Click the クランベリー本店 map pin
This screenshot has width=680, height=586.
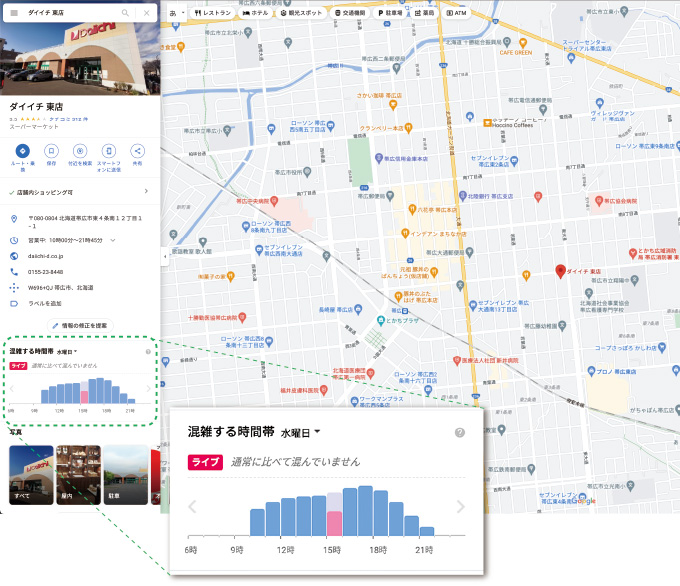pos(408,128)
